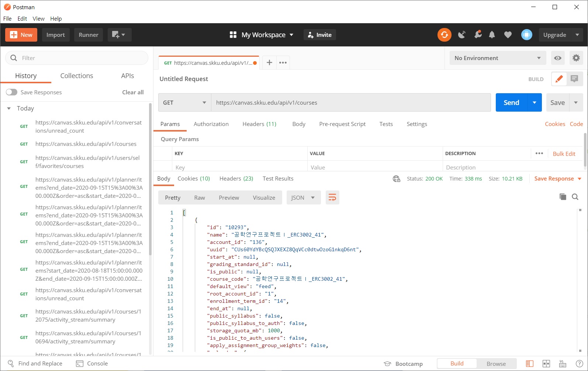Click the request URL input field

coord(351,102)
